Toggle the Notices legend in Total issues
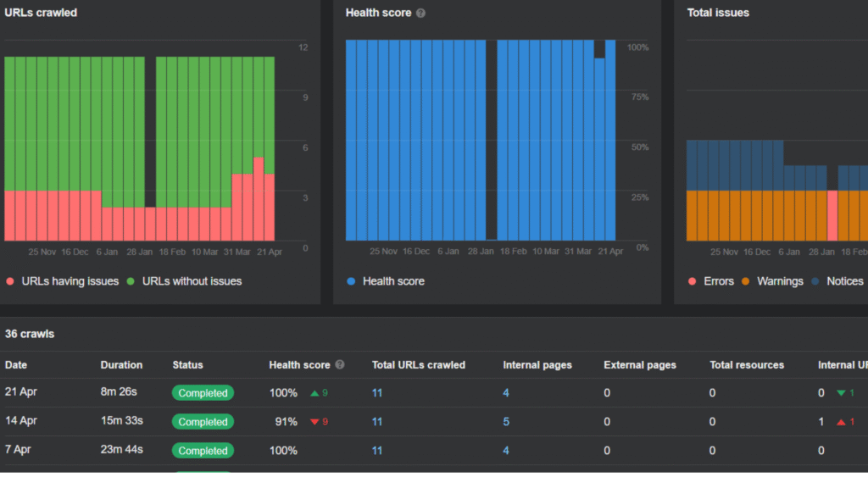The image size is (868, 488). 837,281
